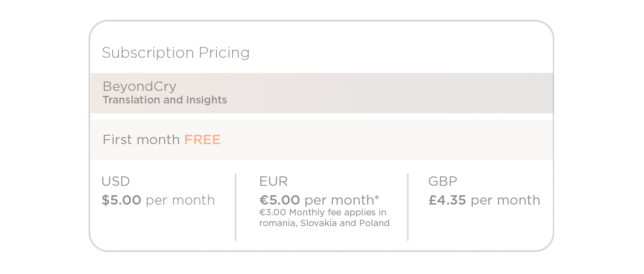Click the $5.00 price amount

121,200
